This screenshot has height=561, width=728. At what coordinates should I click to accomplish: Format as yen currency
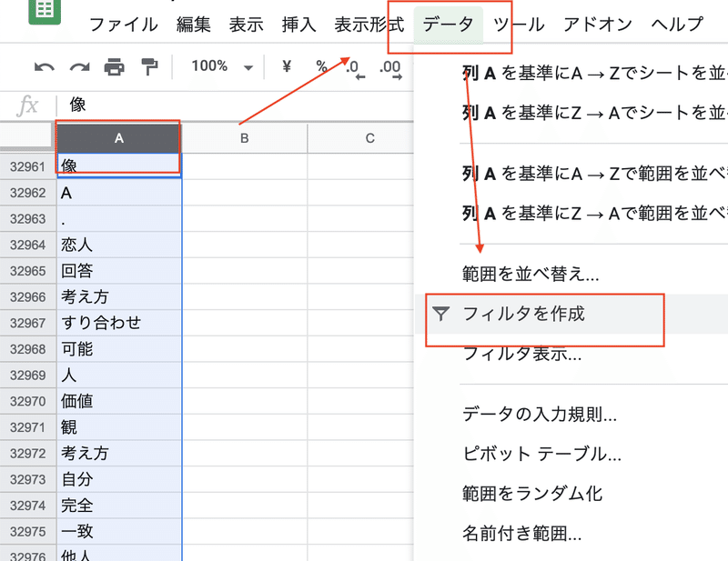(x=287, y=66)
